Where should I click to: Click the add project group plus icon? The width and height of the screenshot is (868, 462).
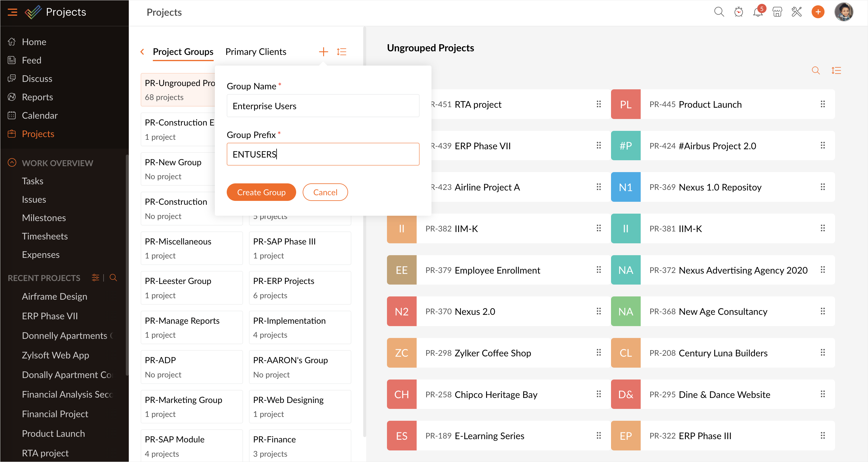[x=323, y=52]
